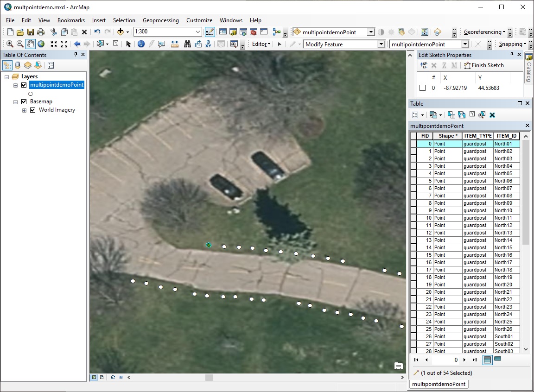Activate the Zoom In tool

[10, 44]
